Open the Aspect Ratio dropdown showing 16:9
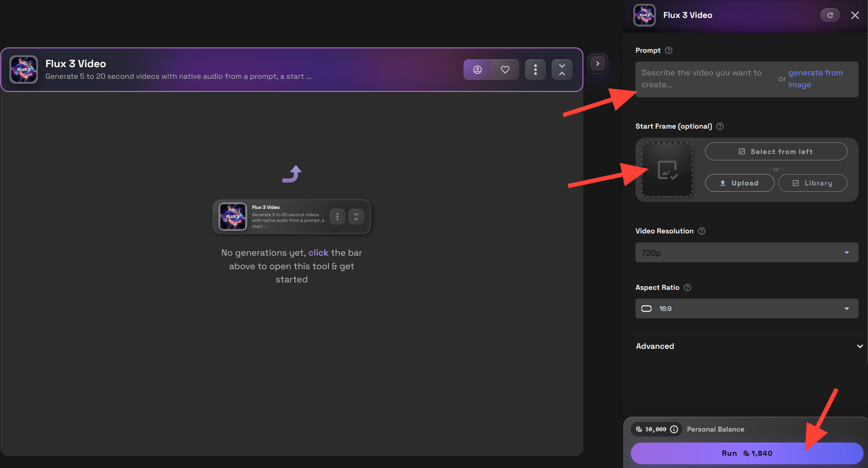This screenshot has height=468, width=868. coord(747,308)
